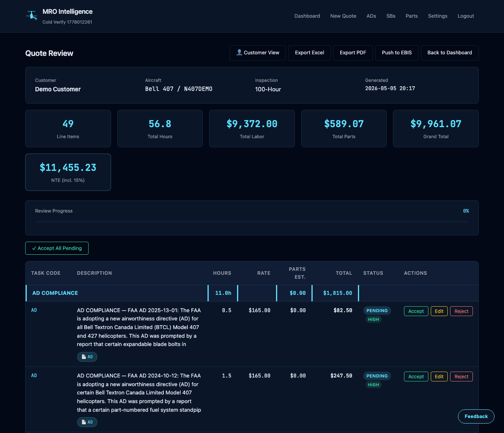
Task: Click the 0% review progress value
Action: (466, 211)
